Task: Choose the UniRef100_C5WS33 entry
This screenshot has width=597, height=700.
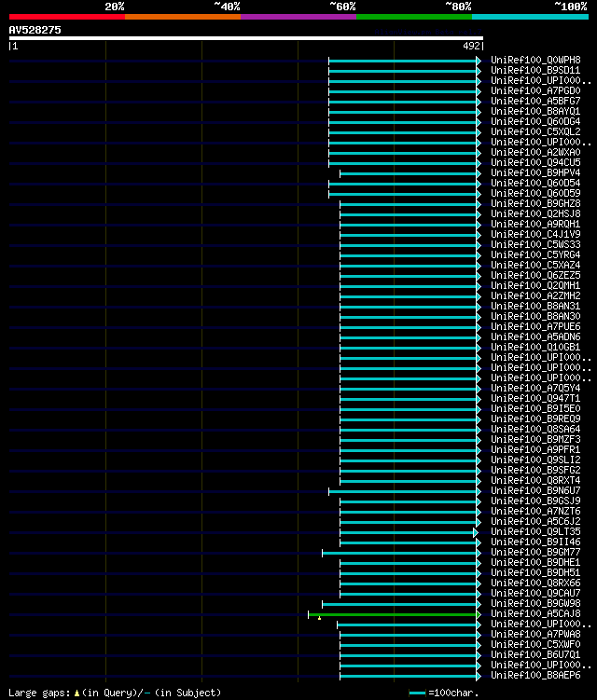Action: [535, 244]
